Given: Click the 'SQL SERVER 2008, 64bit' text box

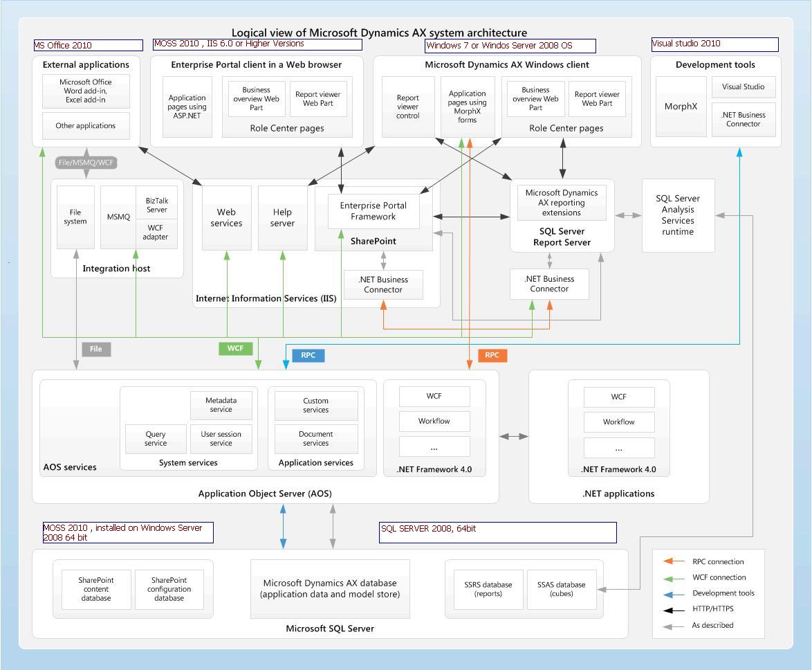Looking at the screenshot, I should pos(498,532).
